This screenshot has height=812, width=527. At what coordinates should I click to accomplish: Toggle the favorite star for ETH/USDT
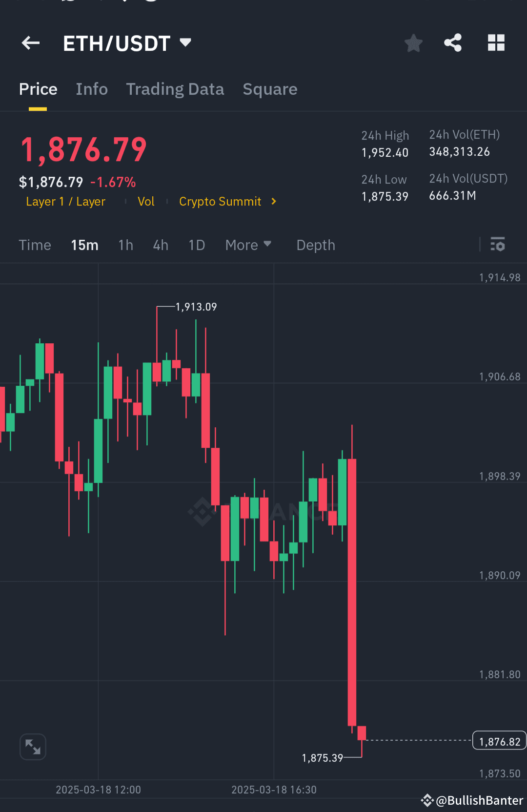click(x=413, y=43)
